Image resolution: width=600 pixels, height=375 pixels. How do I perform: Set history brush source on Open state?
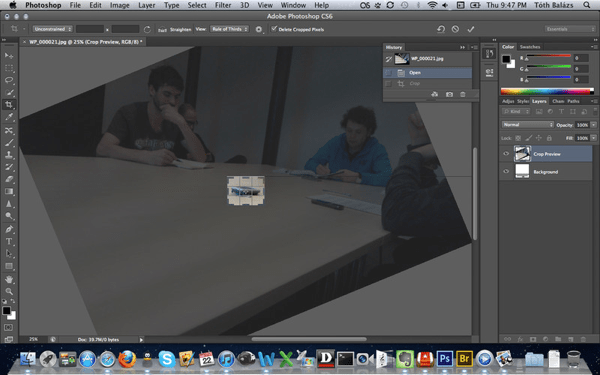point(388,73)
